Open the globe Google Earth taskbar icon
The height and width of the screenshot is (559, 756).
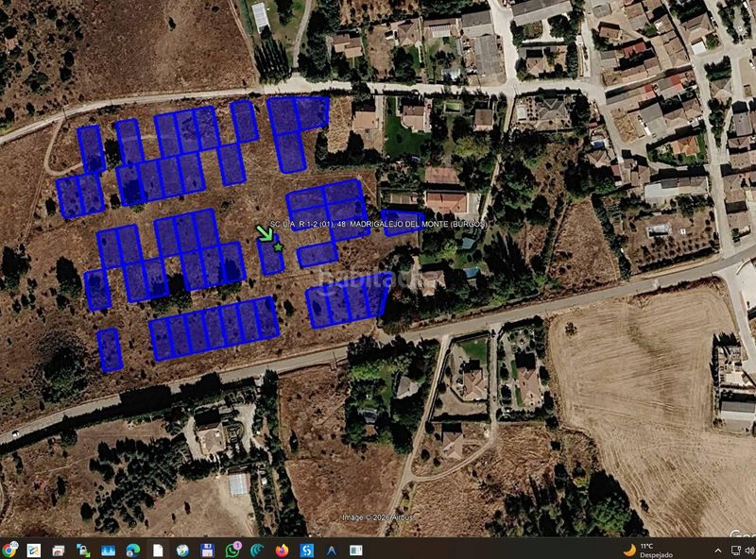[182, 550]
